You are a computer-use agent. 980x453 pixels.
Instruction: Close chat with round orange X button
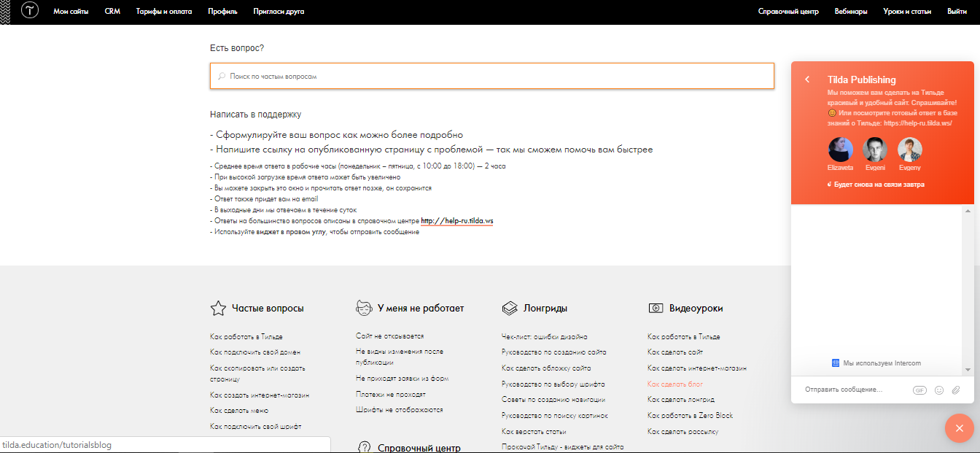tap(959, 428)
